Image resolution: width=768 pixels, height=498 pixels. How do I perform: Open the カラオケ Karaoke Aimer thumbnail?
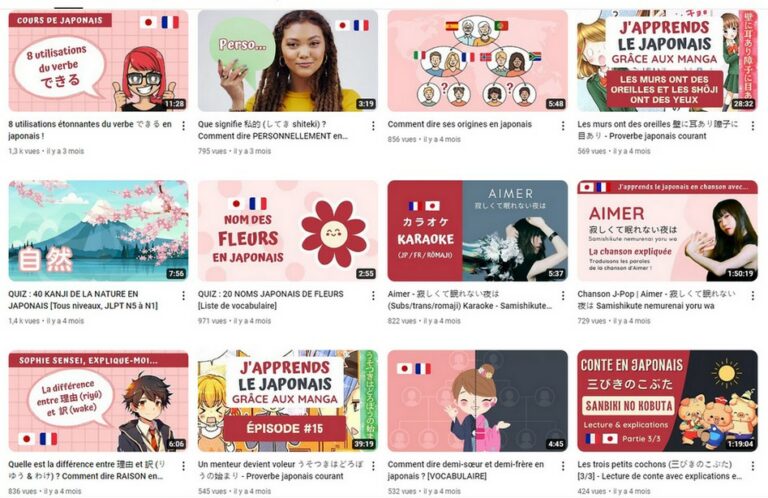click(478, 231)
